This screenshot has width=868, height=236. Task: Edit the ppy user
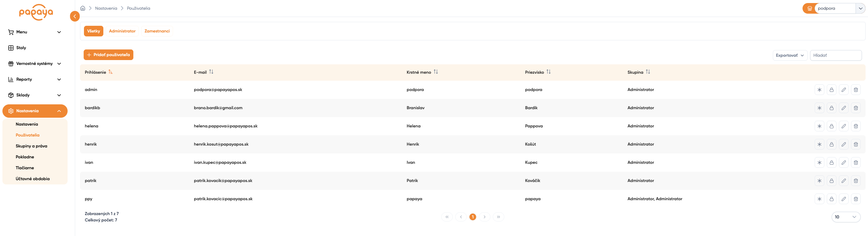tap(843, 199)
